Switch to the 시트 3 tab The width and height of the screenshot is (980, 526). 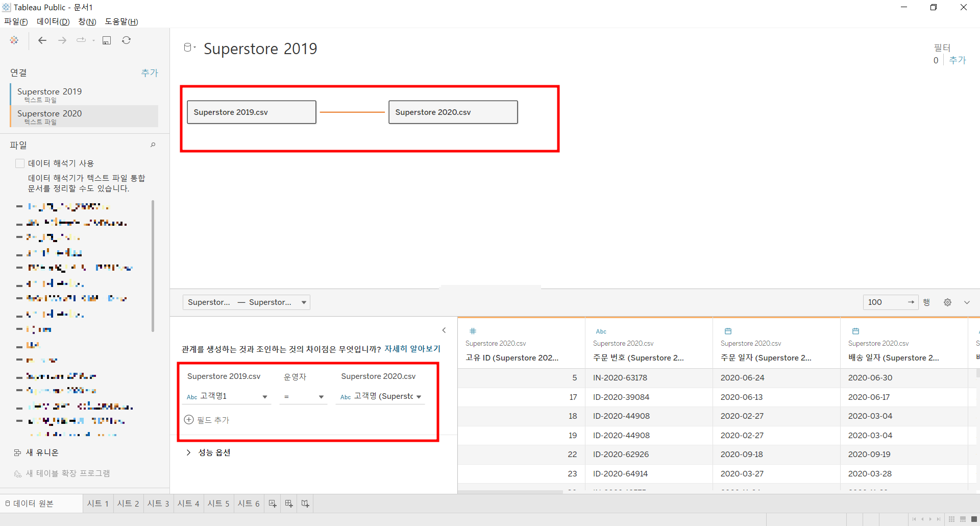coord(158,504)
